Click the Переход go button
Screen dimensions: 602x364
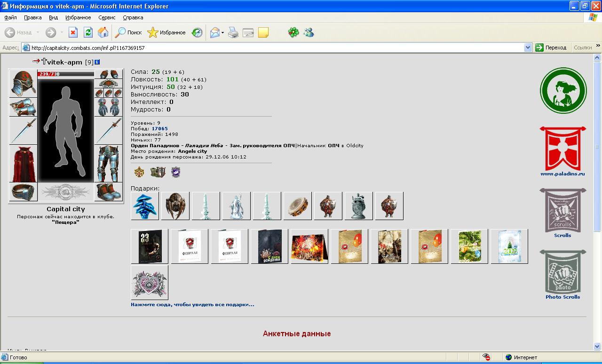tap(551, 47)
